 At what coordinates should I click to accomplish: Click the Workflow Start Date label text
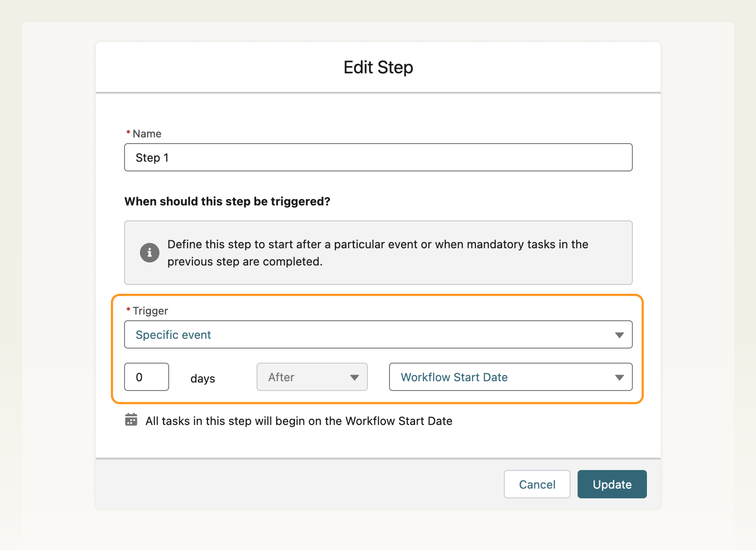[454, 377]
